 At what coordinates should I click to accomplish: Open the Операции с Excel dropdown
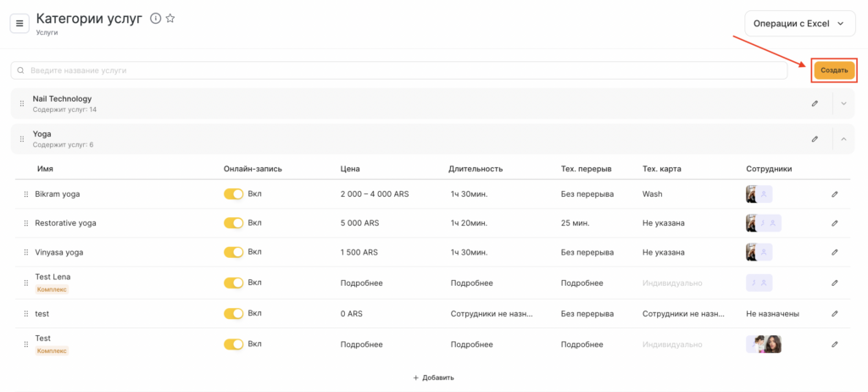[x=798, y=24]
